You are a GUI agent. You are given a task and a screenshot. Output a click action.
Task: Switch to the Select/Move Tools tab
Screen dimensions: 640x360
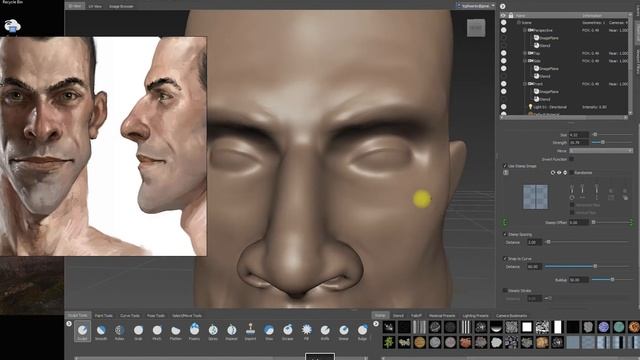(x=187, y=316)
